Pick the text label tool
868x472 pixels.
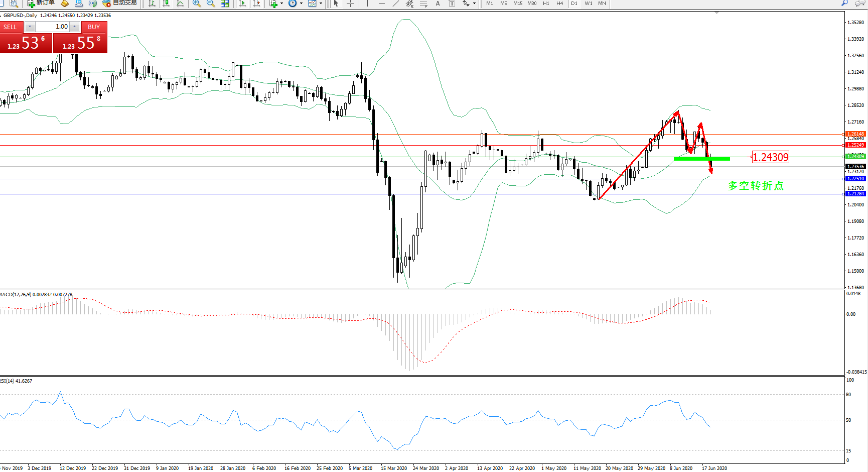pyautogui.click(x=438, y=4)
